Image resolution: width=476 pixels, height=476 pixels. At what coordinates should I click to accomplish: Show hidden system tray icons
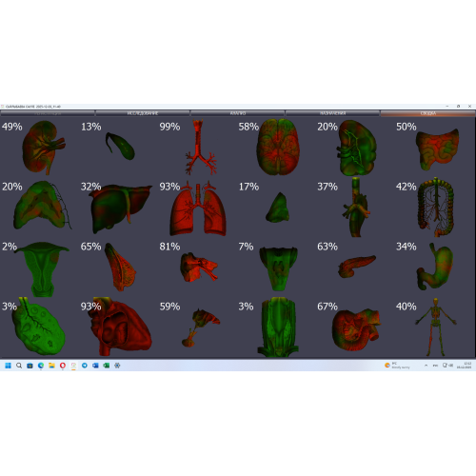[426, 366]
